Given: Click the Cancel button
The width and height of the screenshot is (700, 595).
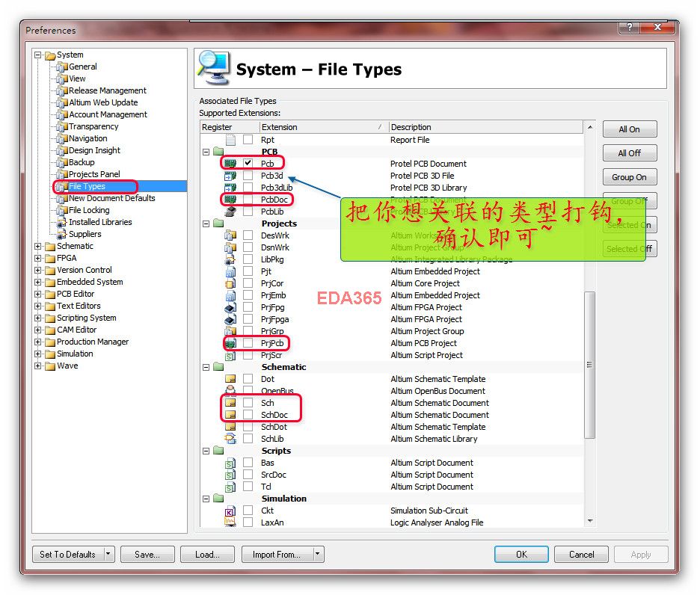Looking at the screenshot, I should (x=581, y=555).
